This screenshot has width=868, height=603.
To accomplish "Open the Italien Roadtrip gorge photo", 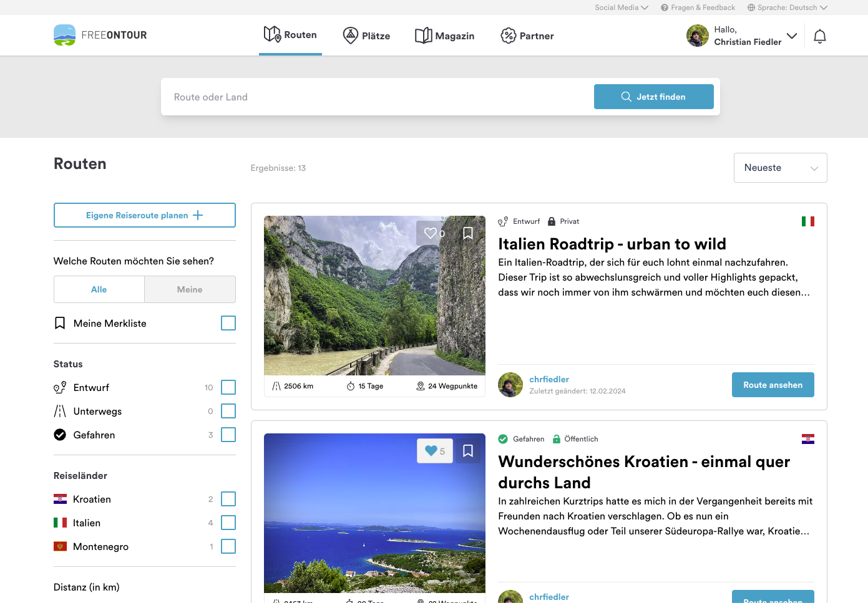I will (374, 296).
